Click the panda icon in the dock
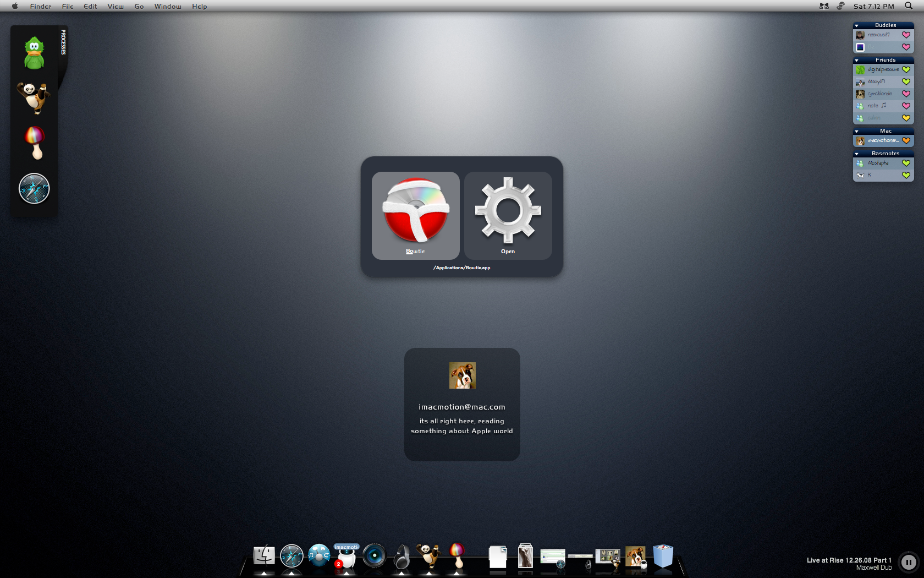Viewport: 924px width, 578px height. point(429,556)
